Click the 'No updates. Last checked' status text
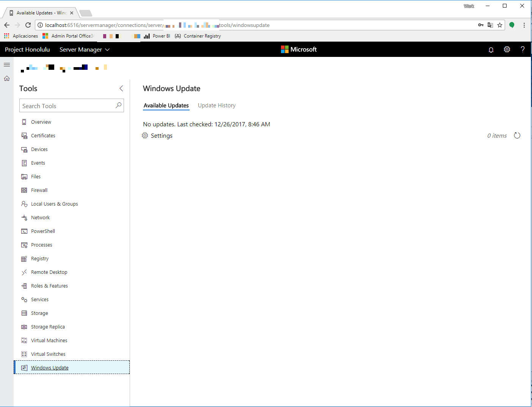 tap(207, 124)
